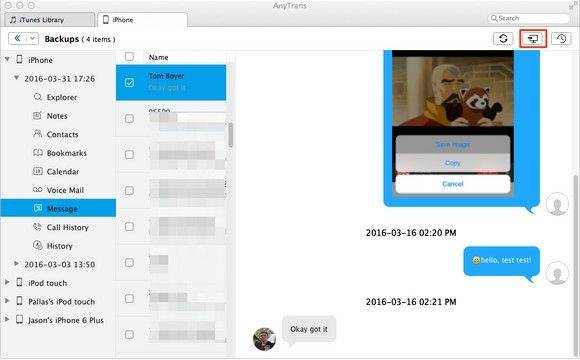Collapse the iPhone device tree node

tap(7, 59)
